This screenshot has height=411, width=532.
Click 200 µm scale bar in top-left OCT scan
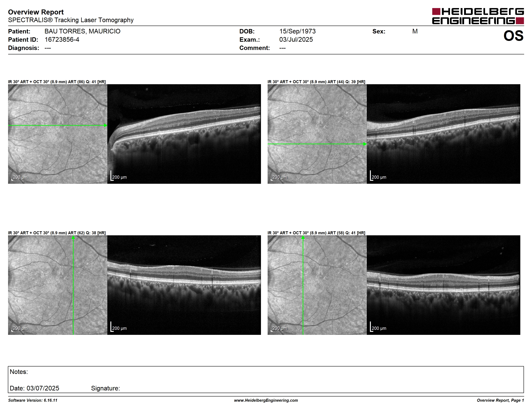point(119,176)
